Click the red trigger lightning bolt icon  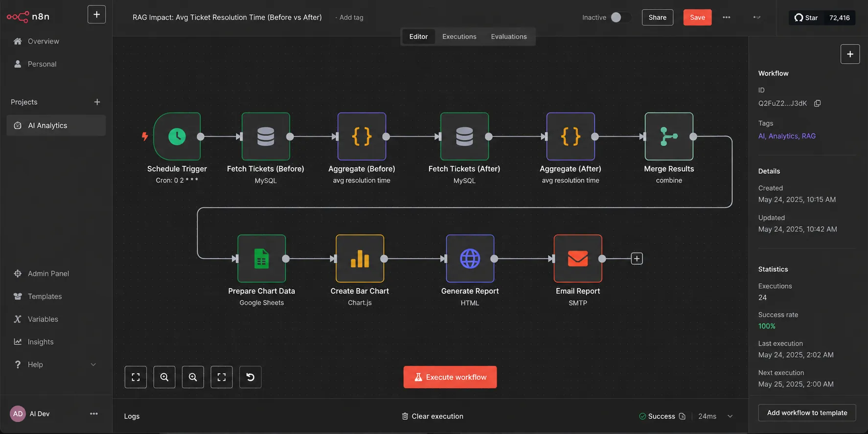point(145,137)
